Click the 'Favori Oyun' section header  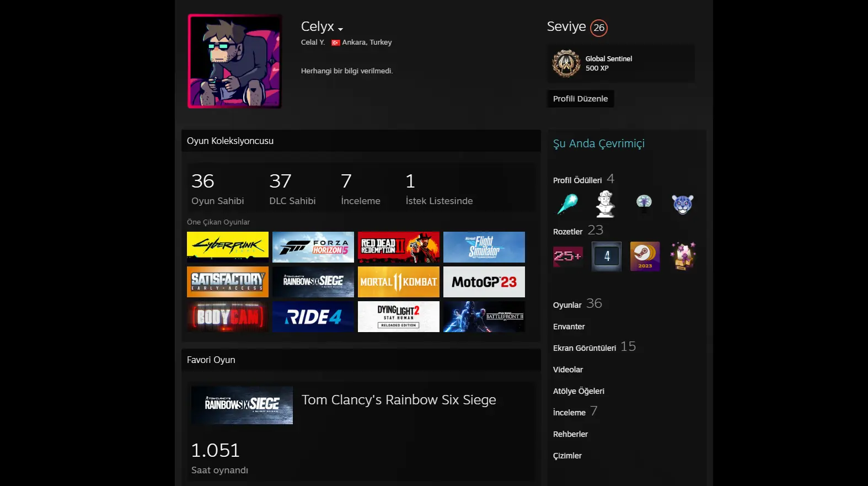click(211, 360)
